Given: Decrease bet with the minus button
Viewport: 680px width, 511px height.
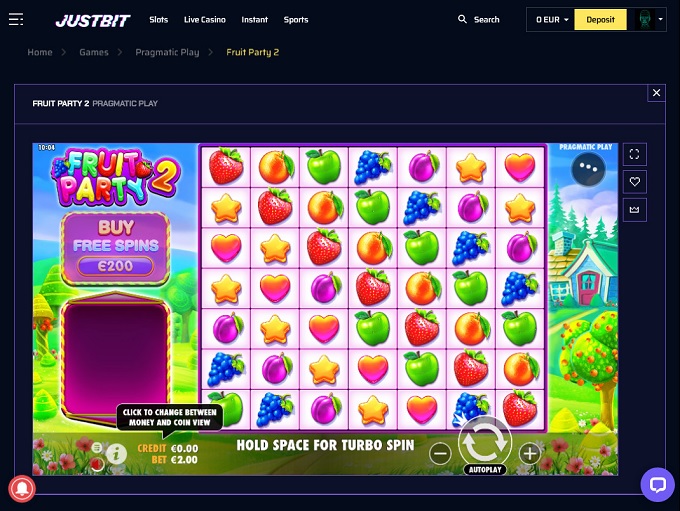Looking at the screenshot, I should click(x=440, y=453).
